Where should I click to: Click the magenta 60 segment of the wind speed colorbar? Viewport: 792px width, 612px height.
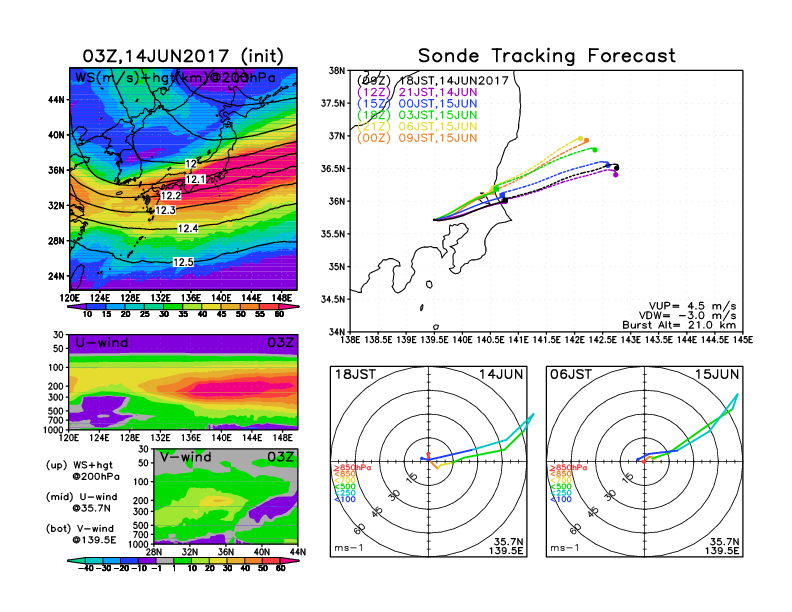[288, 306]
